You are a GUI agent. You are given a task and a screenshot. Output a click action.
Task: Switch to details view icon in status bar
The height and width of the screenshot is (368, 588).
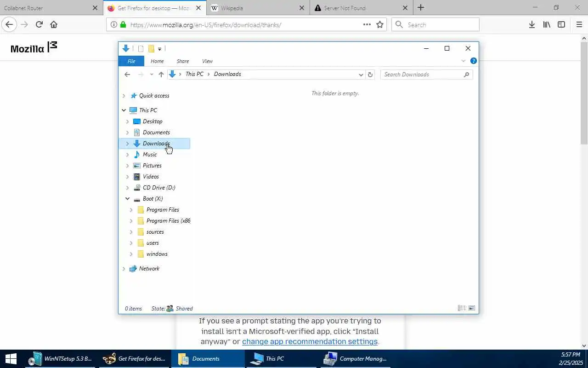[462, 308]
